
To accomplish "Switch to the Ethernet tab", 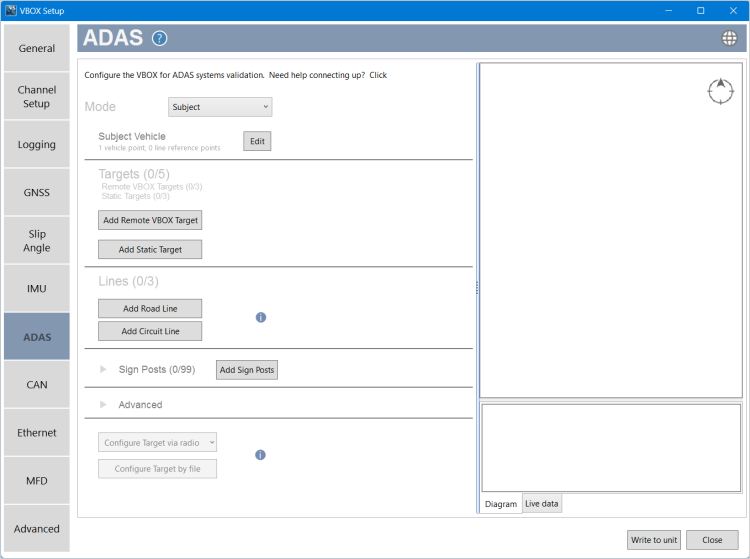I will click(37, 433).
